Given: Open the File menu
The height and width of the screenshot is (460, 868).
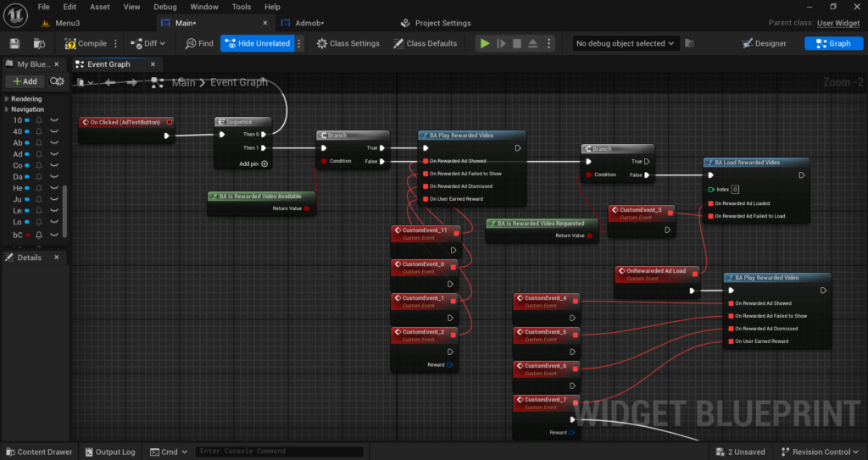Looking at the screenshot, I should 44,7.
